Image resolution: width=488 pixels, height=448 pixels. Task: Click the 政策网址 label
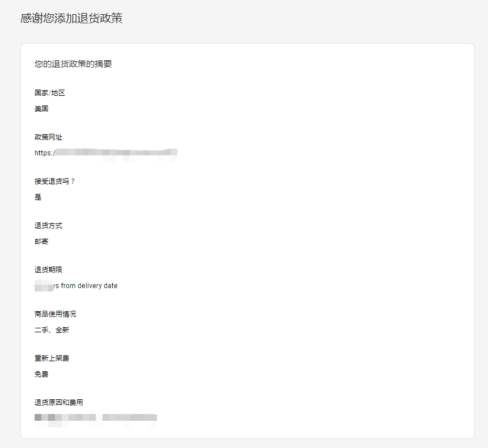pyautogui.click(x=48, y=137)
